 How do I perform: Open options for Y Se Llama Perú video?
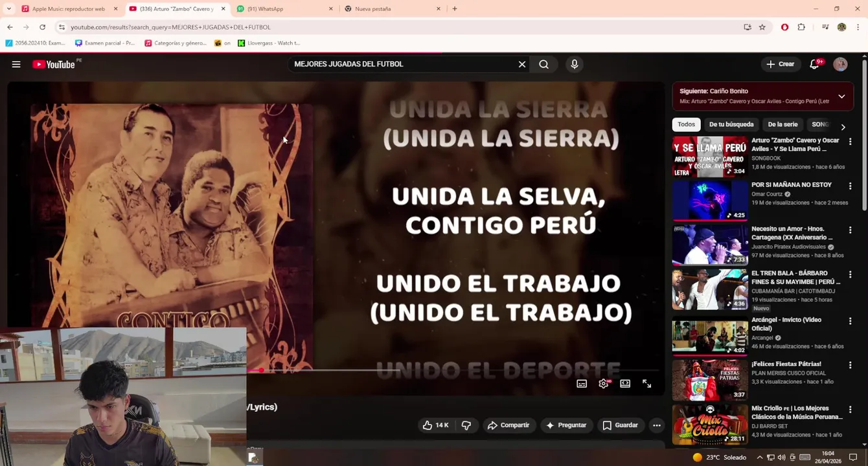(x=850, y=141)
